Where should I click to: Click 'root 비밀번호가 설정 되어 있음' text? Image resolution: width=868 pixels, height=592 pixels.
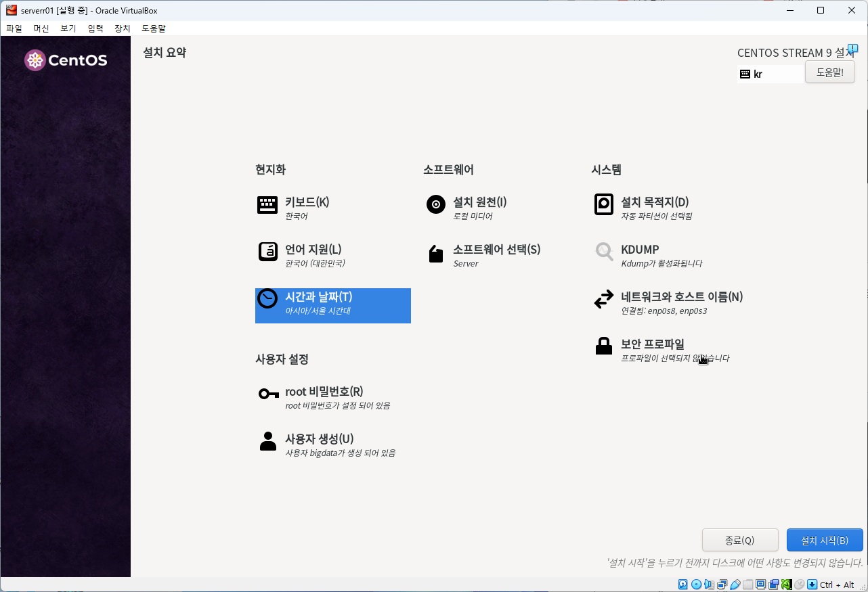[x=338, y=406]
